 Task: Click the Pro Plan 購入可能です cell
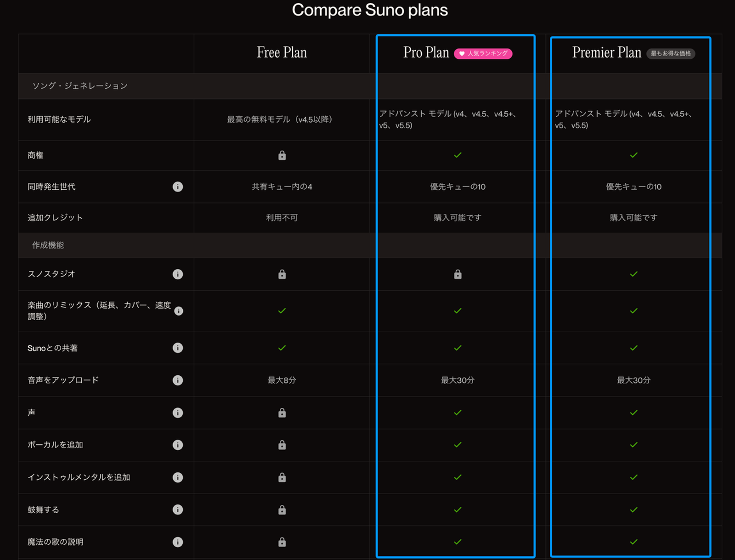[x=458, y=218]
